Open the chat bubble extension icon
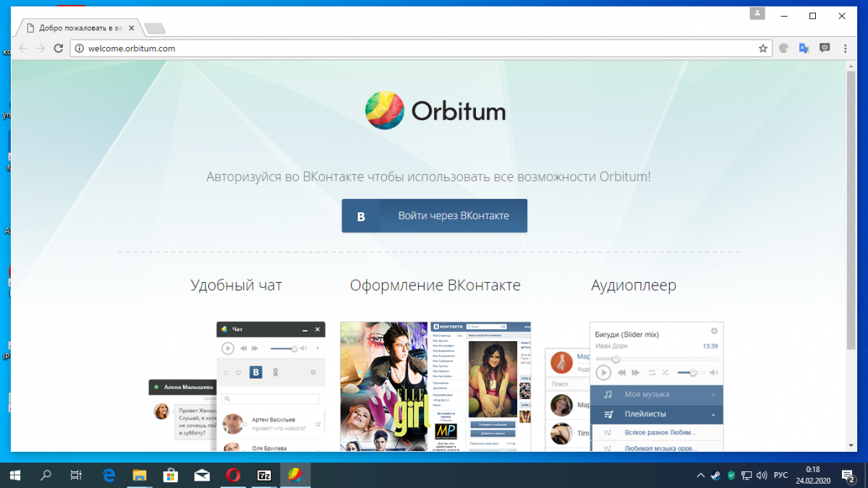Viewport: 868px width, 488px height. click(x=825, y=48)
